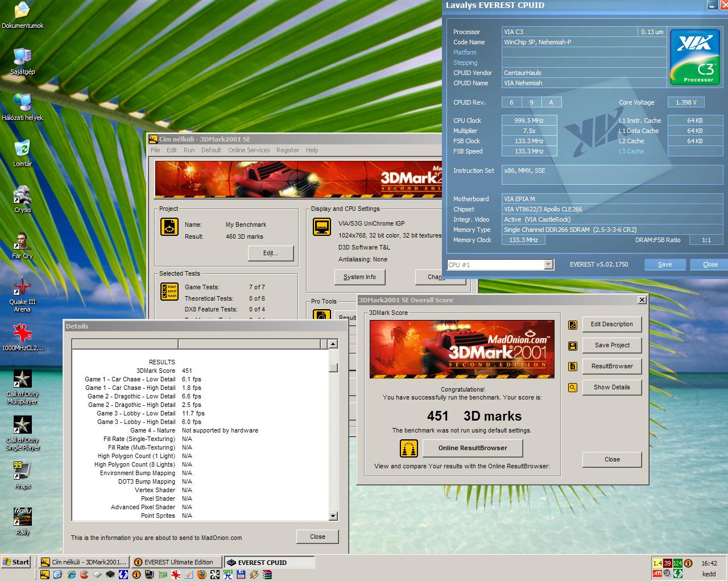Launch WinRAR books icon in quick launch
Viewport: 728px width, 582px height.
tap(267, 575)
